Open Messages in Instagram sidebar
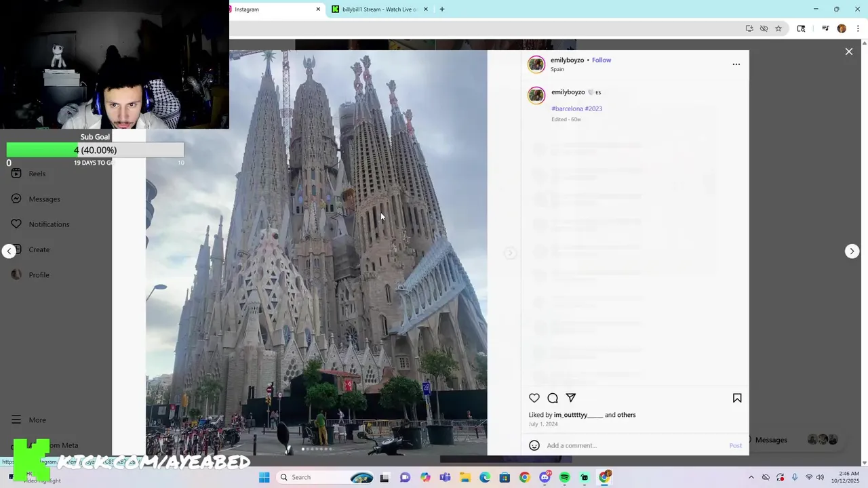Image resolution: width=868 pixels, height=488 pixels. [36, 199]
